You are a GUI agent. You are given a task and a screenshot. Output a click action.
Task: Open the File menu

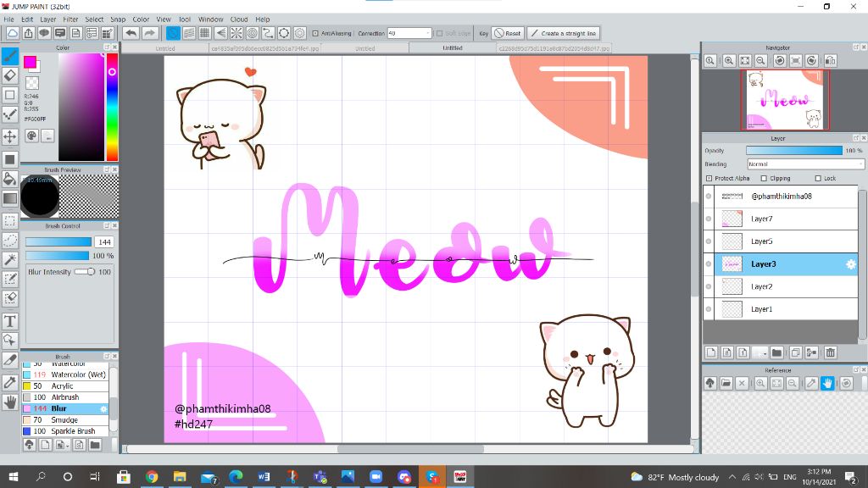pos(8,19)
